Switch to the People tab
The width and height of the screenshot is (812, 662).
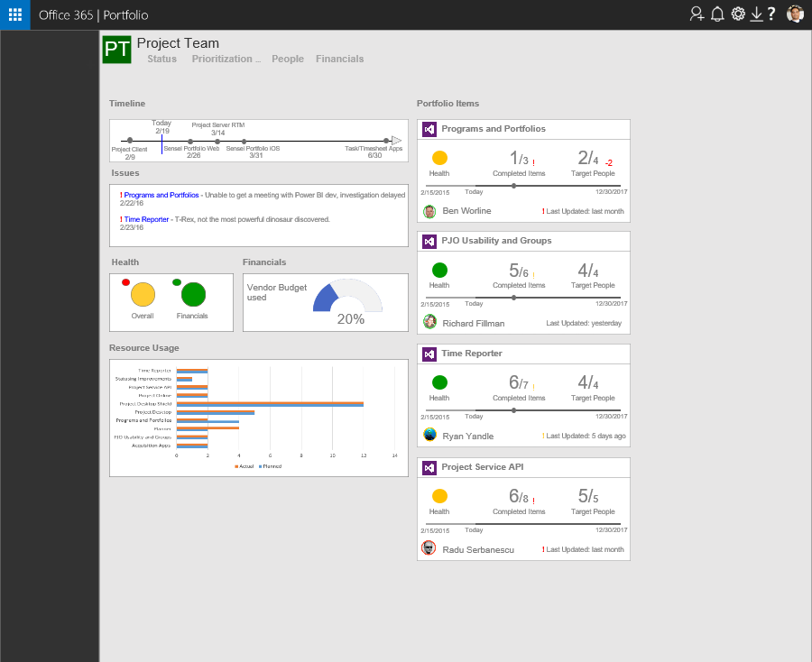click(x=288, y=59)
